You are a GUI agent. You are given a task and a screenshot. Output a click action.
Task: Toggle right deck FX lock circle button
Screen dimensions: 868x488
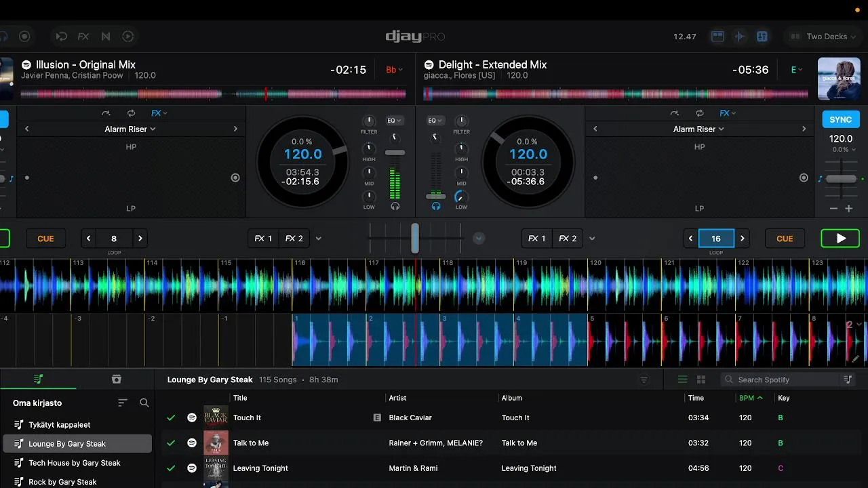(804, 178)
